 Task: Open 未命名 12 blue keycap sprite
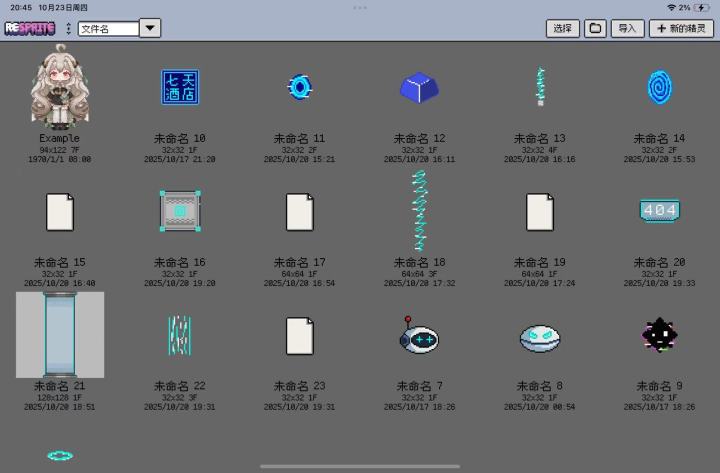point(419,87)
